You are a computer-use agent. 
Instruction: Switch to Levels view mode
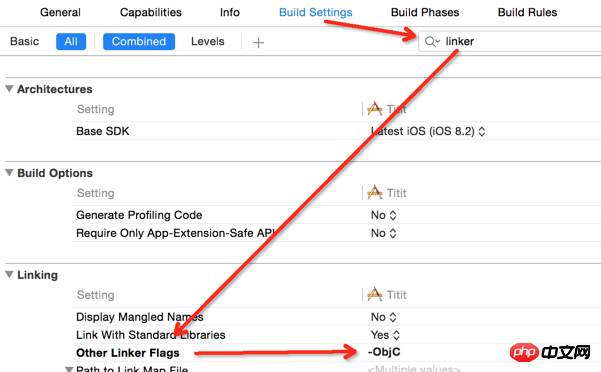(x=208, y=41)
